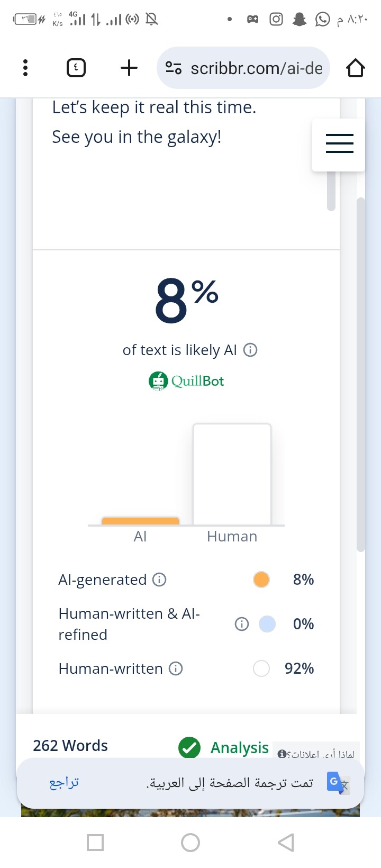
Task: Tap info icon beside 'of text is likely AI'
Action: pyautogui.click(x=250, y=350)
